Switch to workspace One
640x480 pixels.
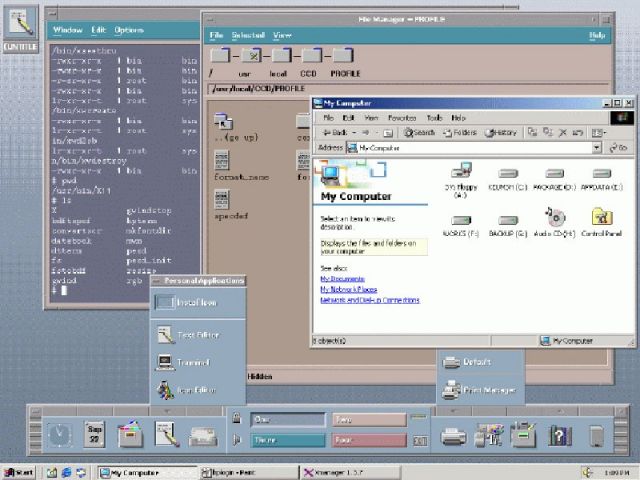(288, 420)
